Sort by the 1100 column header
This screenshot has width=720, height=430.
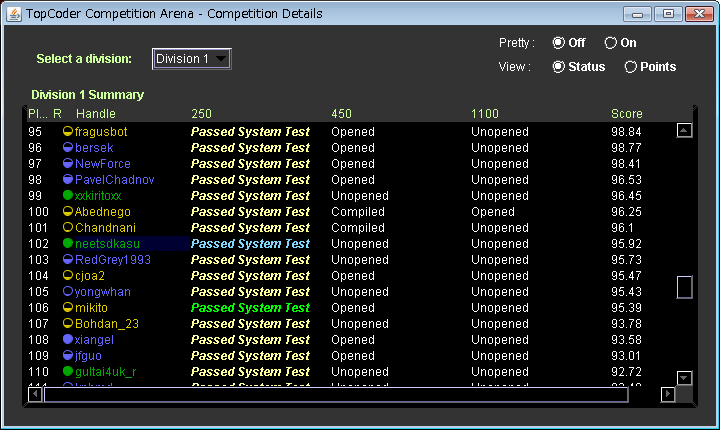(485, 113)
